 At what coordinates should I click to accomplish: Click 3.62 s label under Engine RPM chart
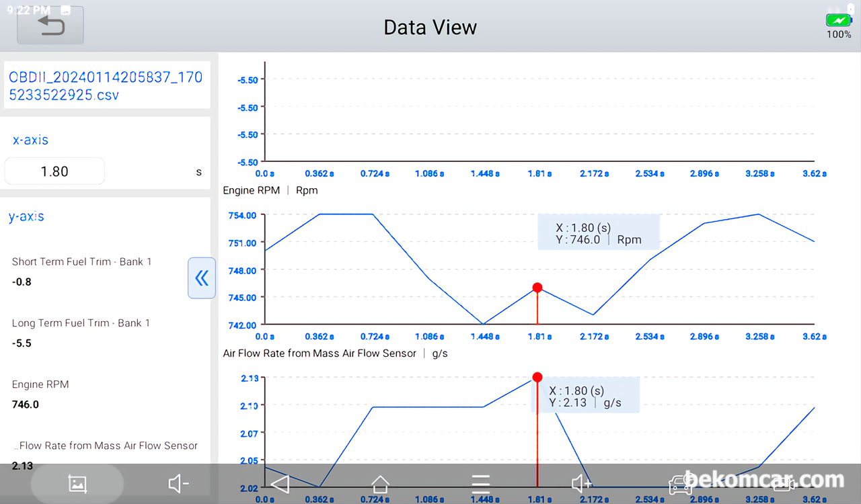point(815,337)
